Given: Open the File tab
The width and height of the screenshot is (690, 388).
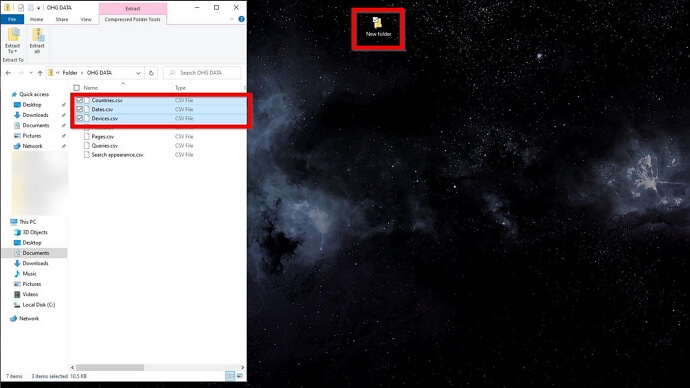Looking at the screenshot, I should pyautogui.click(x=12, y=19).
